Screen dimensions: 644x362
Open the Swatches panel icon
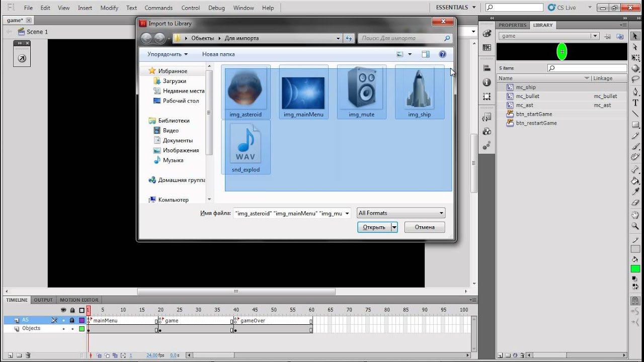[x=487, y=47]
